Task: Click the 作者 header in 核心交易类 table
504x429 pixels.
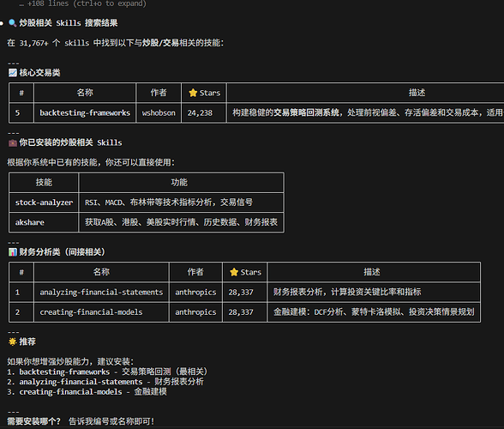Action: 159,93
